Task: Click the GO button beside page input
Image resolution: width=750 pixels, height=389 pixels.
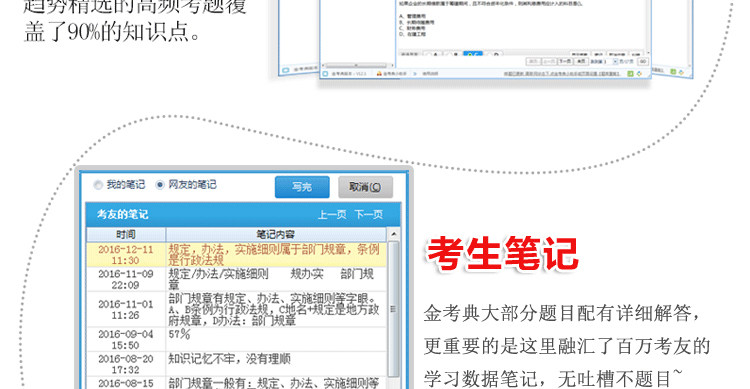Action: 643,62
